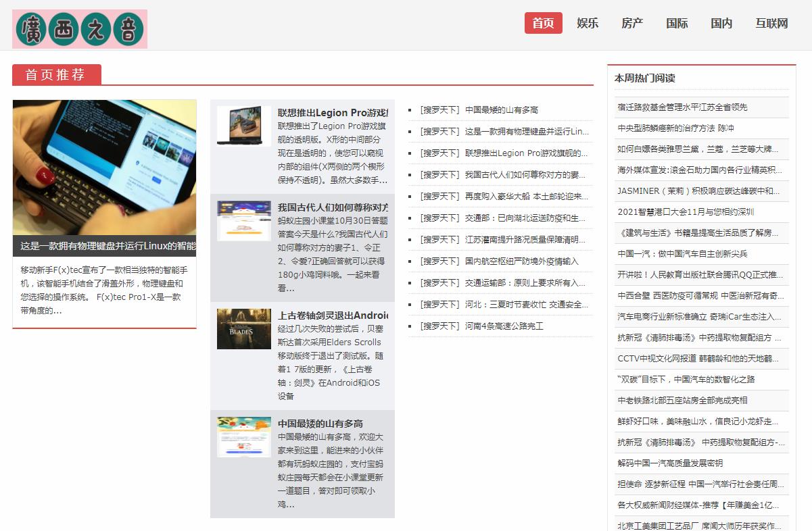Open the 首页 navigation tab
812x531 pixels.
(544, 23)
